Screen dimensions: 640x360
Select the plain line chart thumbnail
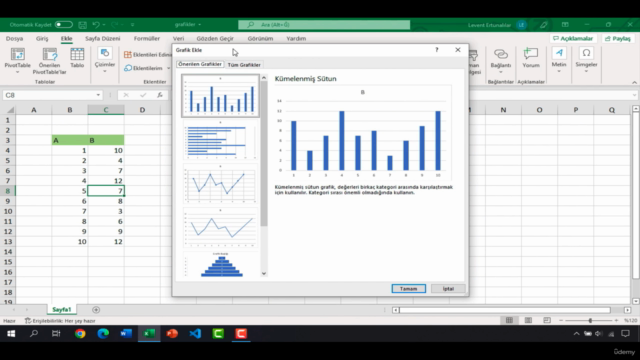point(220,228)
